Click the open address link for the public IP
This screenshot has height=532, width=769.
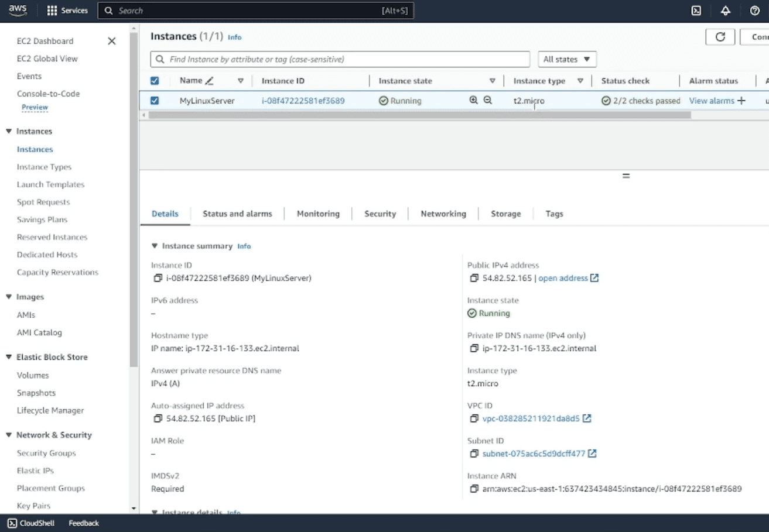coord(563,278)
